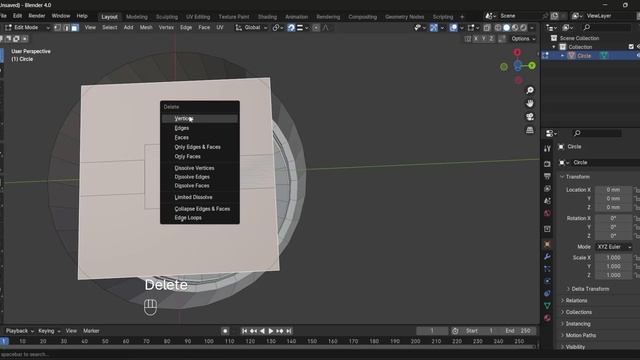The image size is (640, 360).
Task: Enable face select mode
Action: click(75, 28)
